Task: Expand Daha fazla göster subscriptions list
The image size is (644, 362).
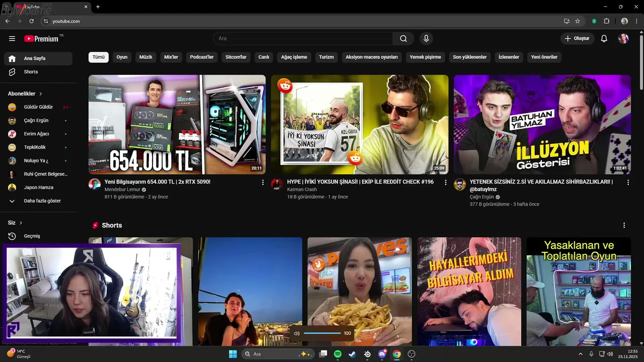Action: 38,201
